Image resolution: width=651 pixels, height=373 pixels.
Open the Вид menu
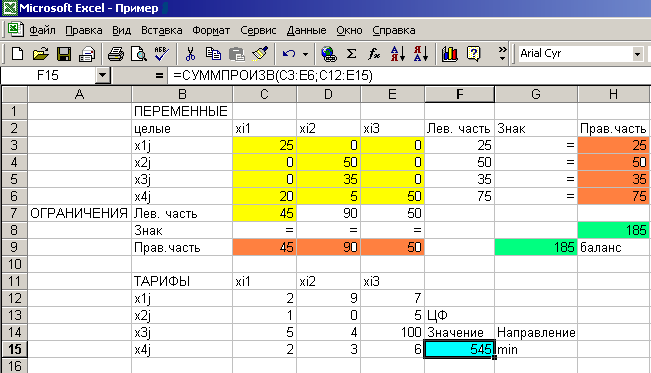click(122, 30)
